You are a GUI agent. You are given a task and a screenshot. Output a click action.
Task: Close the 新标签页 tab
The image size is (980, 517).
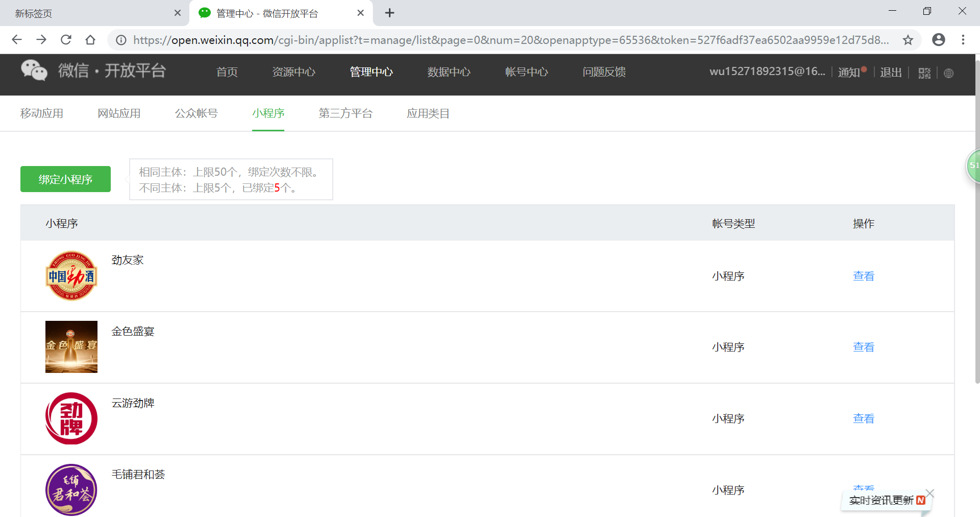click(x=178, y=13)
